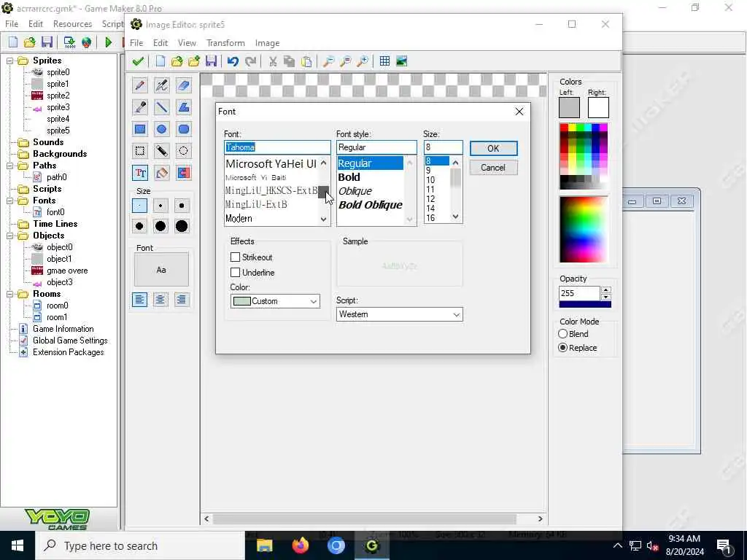Click the Left color swatch

coord(569,108)
